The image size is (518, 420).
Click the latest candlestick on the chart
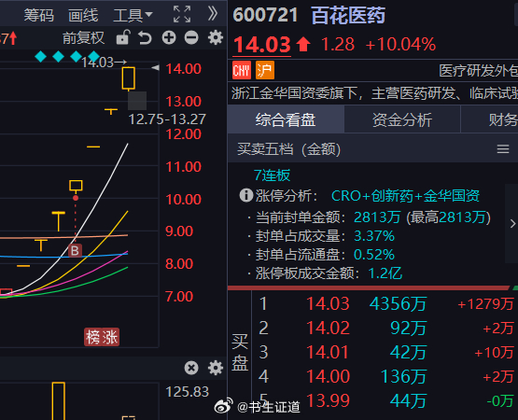pos(128,78)
